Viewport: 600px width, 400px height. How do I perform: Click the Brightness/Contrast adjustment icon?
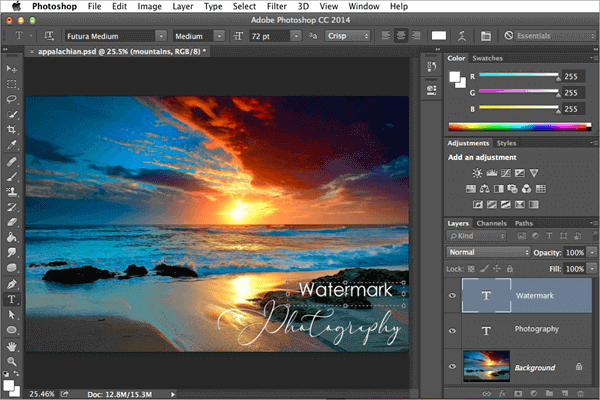[x=477, y=173]
